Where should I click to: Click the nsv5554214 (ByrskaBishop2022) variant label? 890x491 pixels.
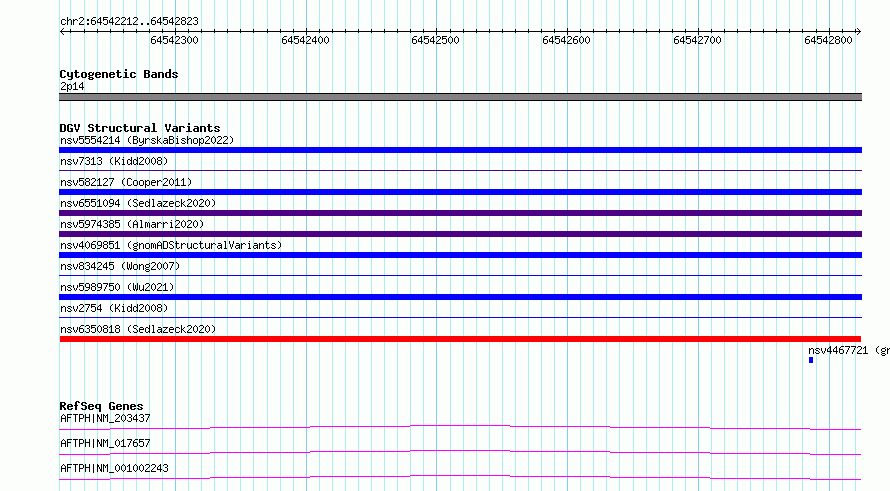click(147, 140)
